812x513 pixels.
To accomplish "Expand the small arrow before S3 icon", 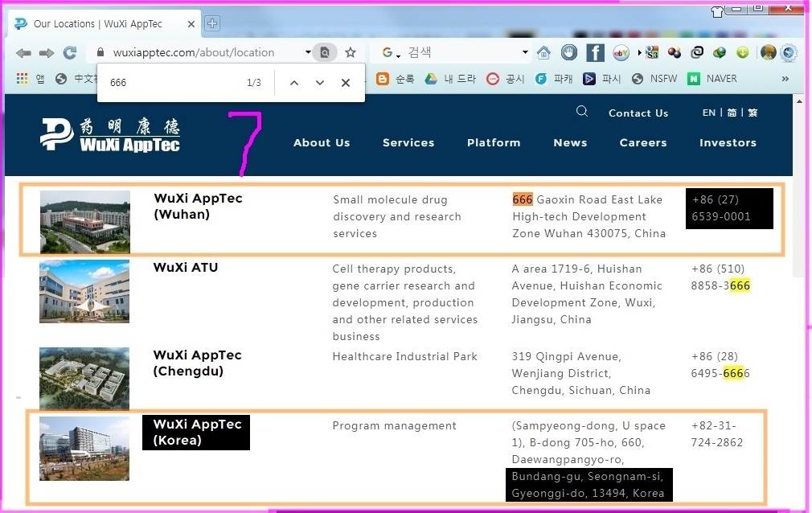I will point(640,53).
